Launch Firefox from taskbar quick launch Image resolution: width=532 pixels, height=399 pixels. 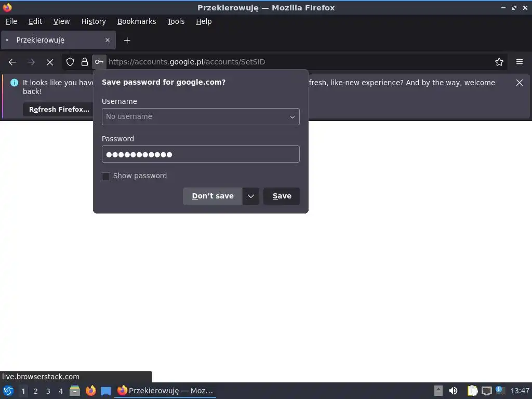pyautogui.click(x=90, y=391)
